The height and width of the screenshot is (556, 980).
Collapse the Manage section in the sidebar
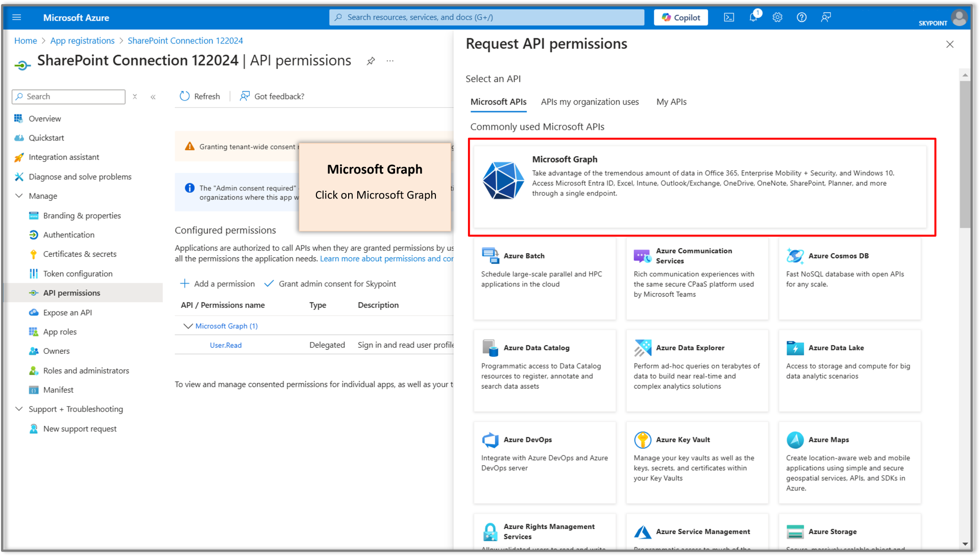tap(19, 196)
